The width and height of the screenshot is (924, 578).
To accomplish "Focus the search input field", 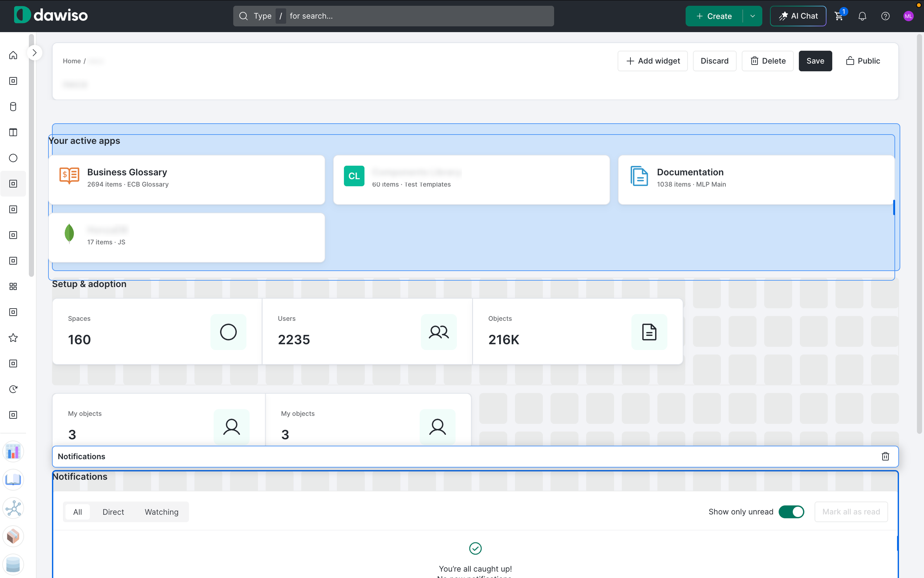I will 393,16.
